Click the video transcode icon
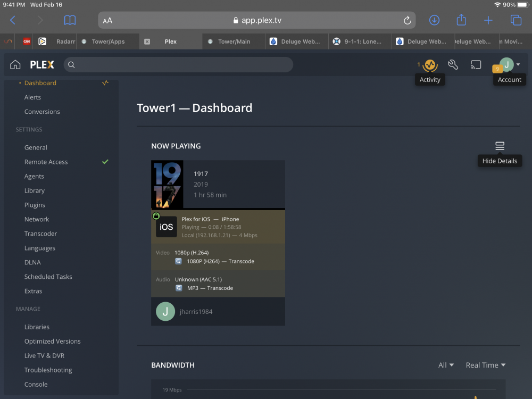 click(x=178, y=261)
